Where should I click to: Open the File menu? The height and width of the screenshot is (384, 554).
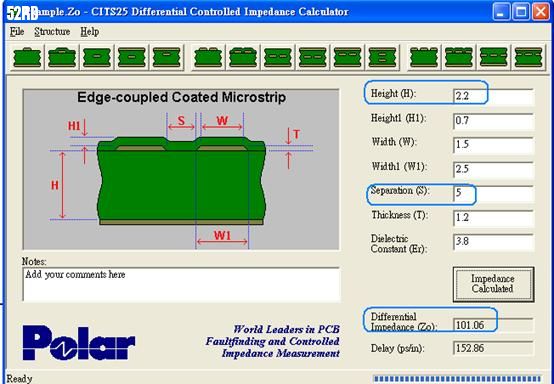pos(17,32)
